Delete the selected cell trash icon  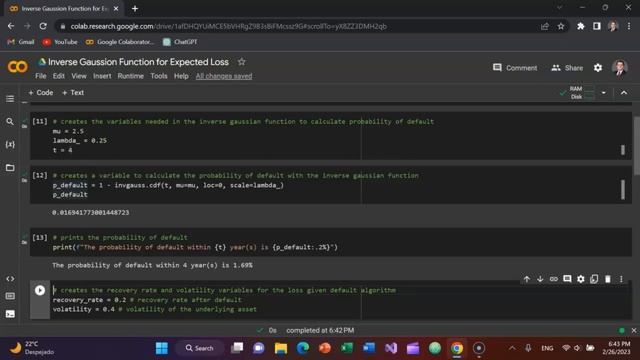[608, 279]
